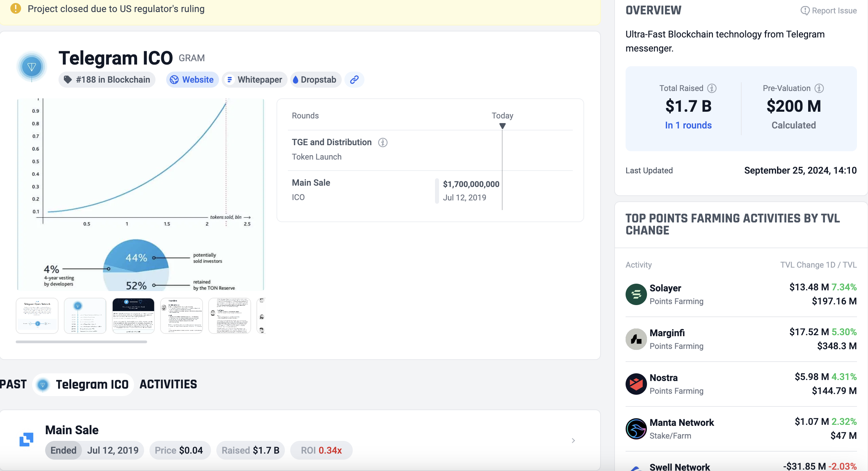This screenshot has height=471, width=868.
Task: Click the Nostra logo icon
Action: pyautogui.click(x=636, y=384)
